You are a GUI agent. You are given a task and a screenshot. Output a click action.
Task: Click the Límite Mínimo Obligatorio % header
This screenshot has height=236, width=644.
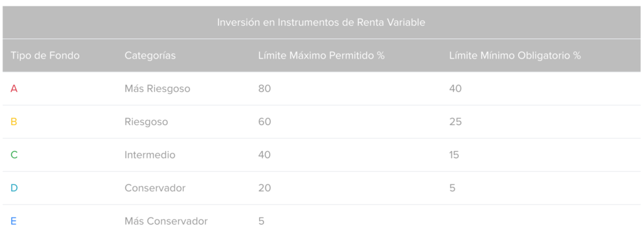[x=515, y=55]
